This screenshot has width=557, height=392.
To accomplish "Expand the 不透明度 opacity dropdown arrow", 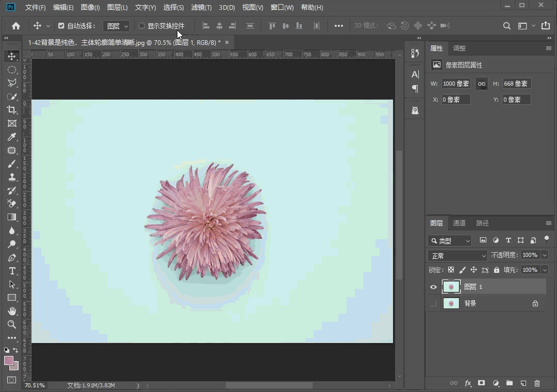I will tap(545, 255).
